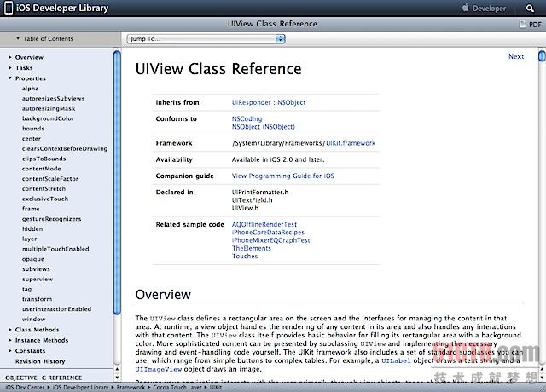The height and width of the screenshot is (392, 546).
Task: Go to the Next page link
Action: click(516, 56)
